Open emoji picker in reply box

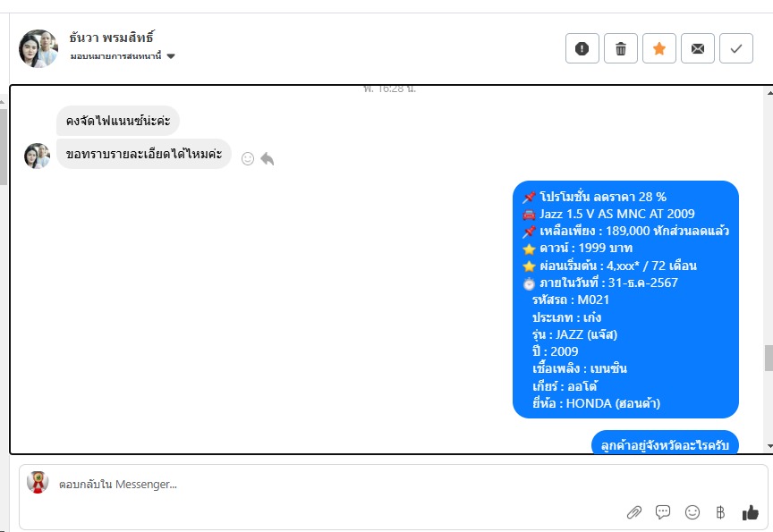692,512
